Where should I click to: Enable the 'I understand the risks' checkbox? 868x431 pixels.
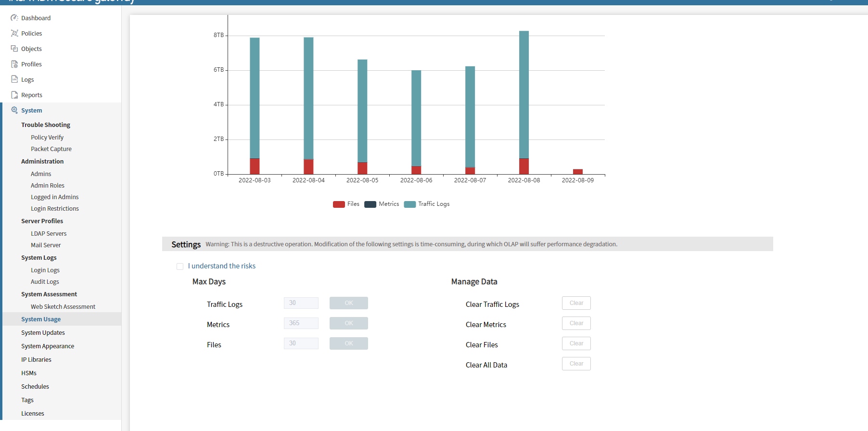[x=180, y=266]
